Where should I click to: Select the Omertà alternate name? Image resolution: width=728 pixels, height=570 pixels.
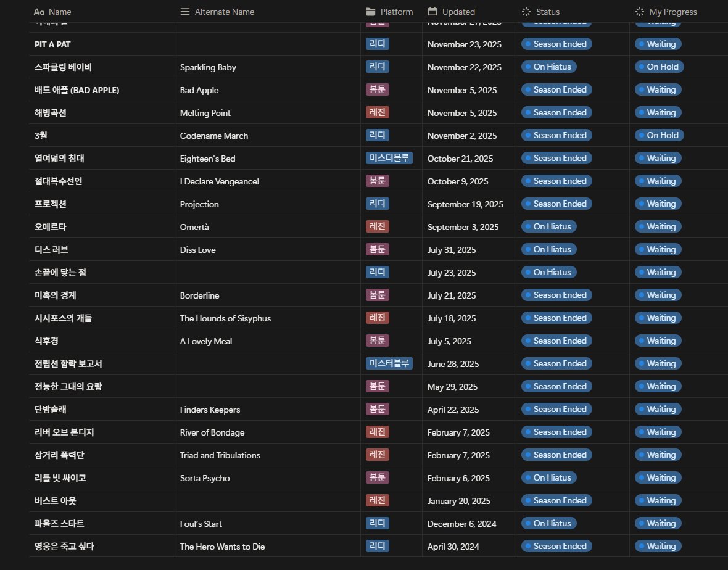(194, 227)
